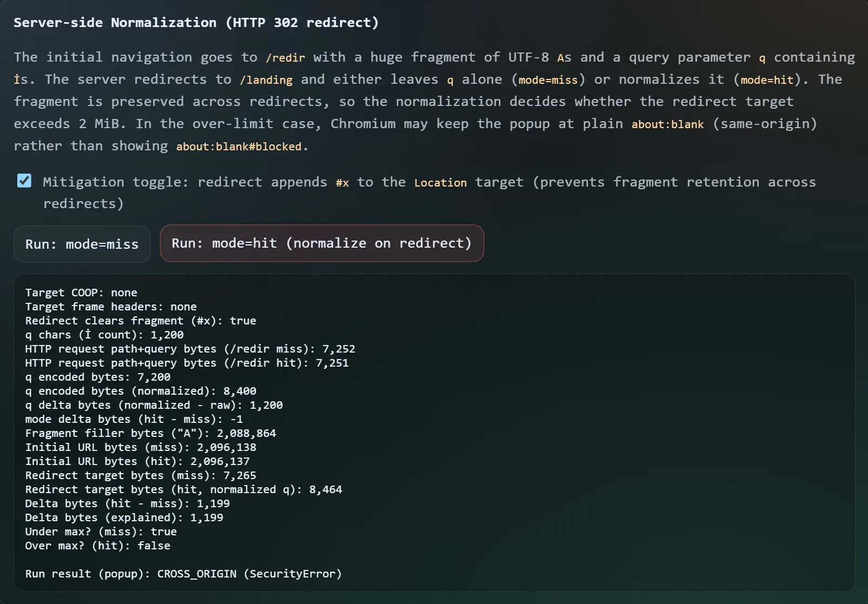Click the 'mode=miss' inline code in the description
The height and width of the screenshot is (604, 868).
pos(548,80)
